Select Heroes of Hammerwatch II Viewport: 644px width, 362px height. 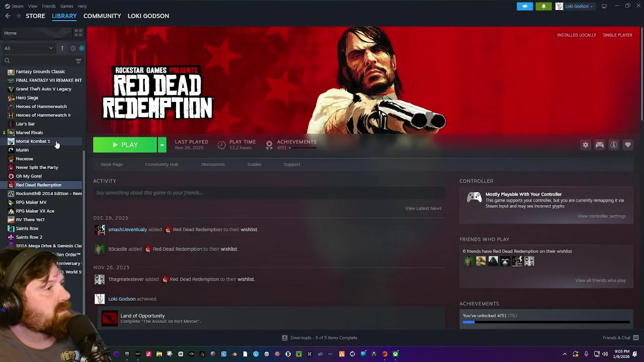[x=43, y=115]
